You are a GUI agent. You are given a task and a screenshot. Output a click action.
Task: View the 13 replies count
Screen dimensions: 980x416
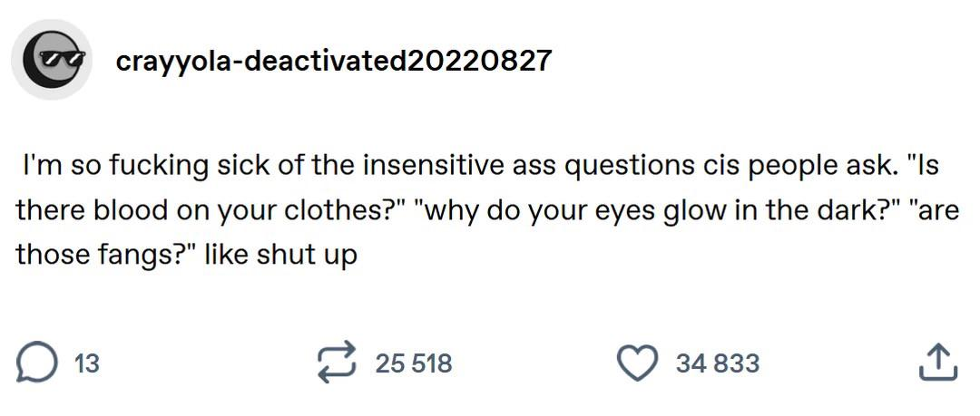click(x=86, y=364)
